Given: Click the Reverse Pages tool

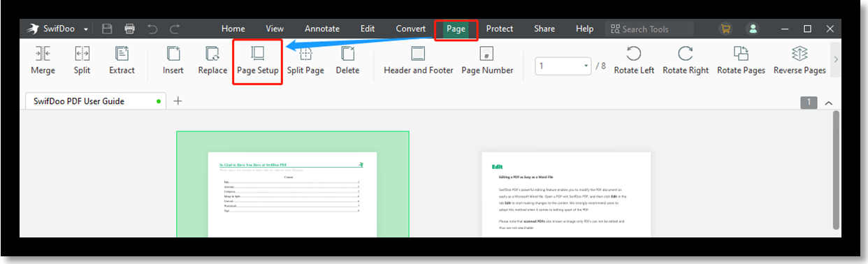Looking at the screenshot, I should click(800, 60).
